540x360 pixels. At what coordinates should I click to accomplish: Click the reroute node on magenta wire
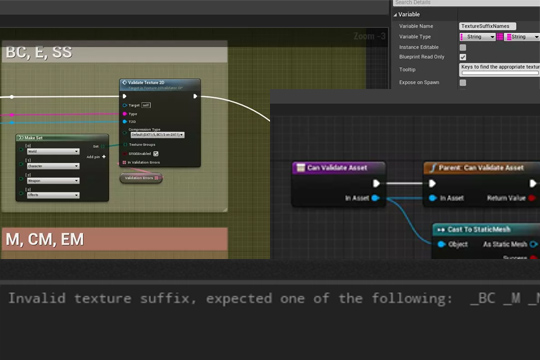[12, 115]
